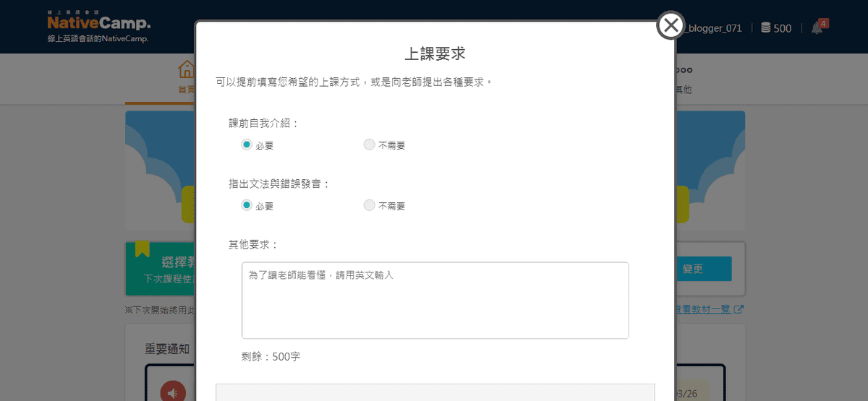
Task: Open the 教材一覽 link
Action: point(704,309)
